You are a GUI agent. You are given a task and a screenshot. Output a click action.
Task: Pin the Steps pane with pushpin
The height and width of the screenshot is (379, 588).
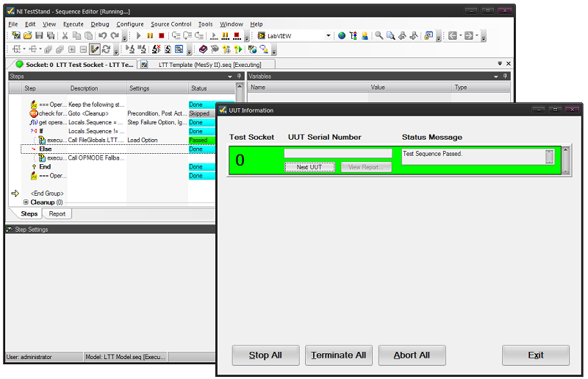240,76
